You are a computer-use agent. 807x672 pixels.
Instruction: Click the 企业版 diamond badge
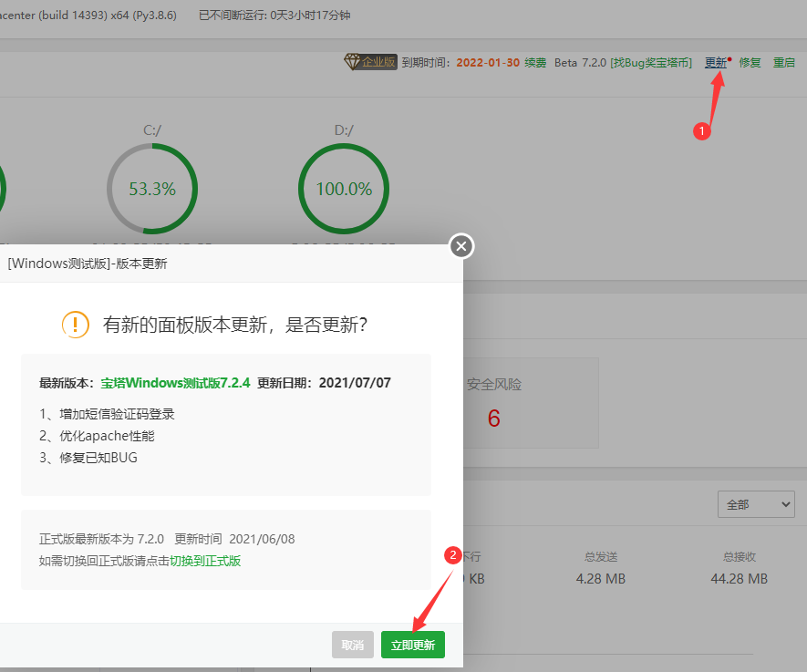(370, 62)
